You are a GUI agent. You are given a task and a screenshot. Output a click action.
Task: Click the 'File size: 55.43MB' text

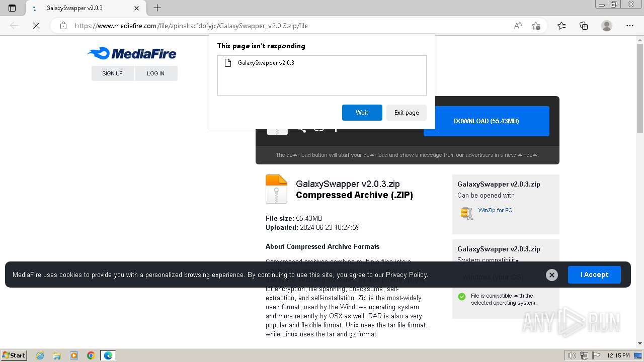pos(294,218)
